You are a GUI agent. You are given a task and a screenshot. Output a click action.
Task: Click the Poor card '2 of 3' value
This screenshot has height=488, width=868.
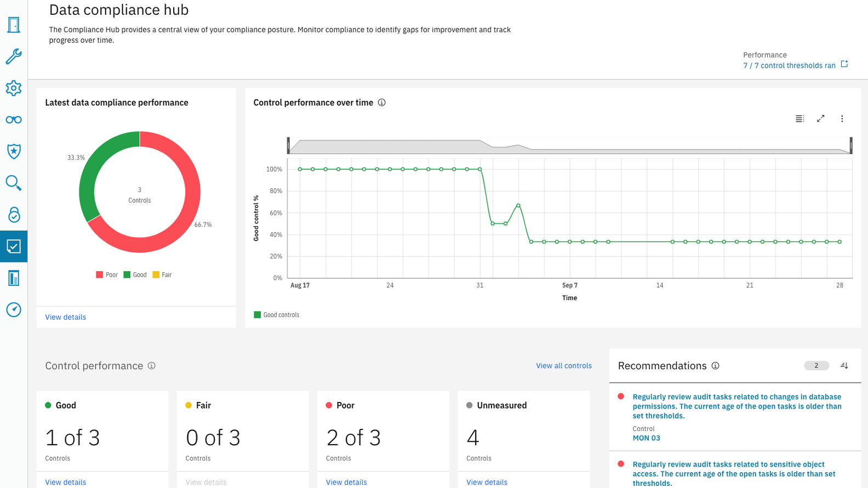353,438
